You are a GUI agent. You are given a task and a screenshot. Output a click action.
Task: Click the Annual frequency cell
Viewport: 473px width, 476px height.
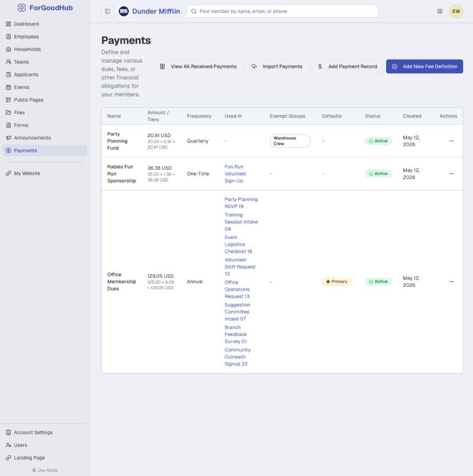tap(195, 281)
